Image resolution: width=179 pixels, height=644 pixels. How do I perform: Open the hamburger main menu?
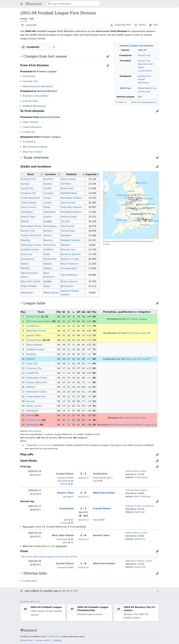coord(21,4)
